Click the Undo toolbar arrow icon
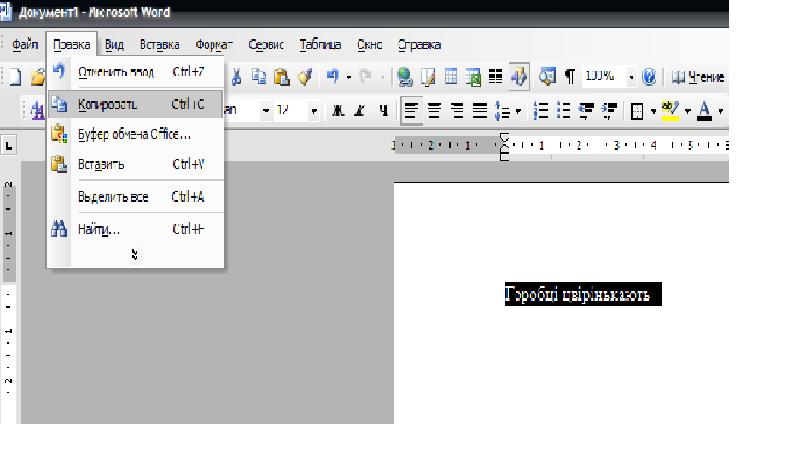The width and height of the screenshot is (800, 450). (333, 77)
